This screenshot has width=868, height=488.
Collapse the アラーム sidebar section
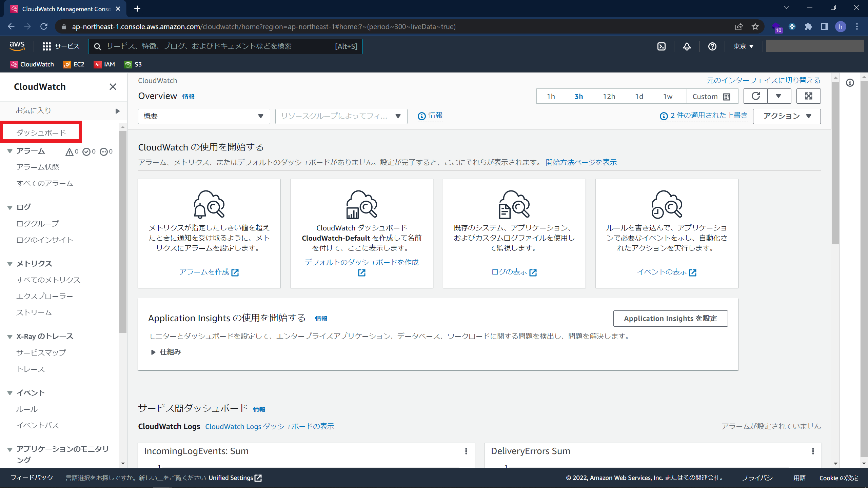click(x=9, y=151)
